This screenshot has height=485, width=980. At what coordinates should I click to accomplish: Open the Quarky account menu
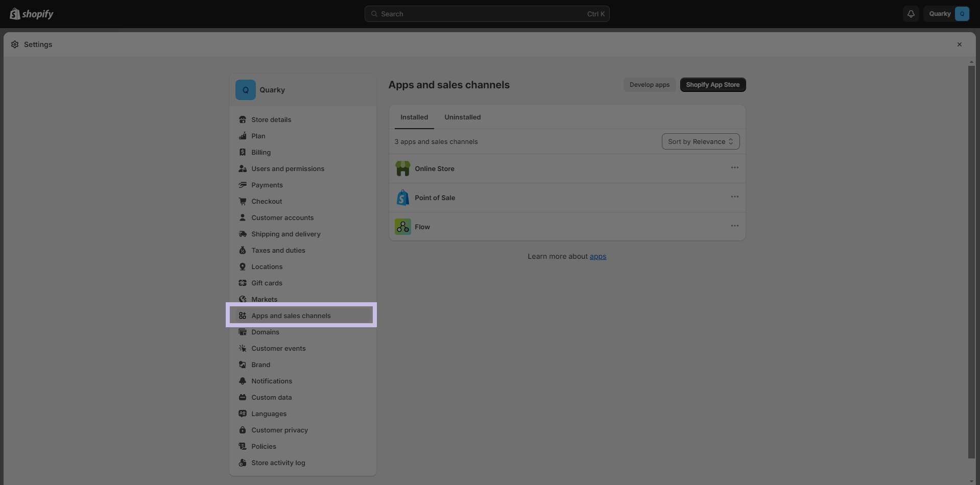click(x=946, y=14)
